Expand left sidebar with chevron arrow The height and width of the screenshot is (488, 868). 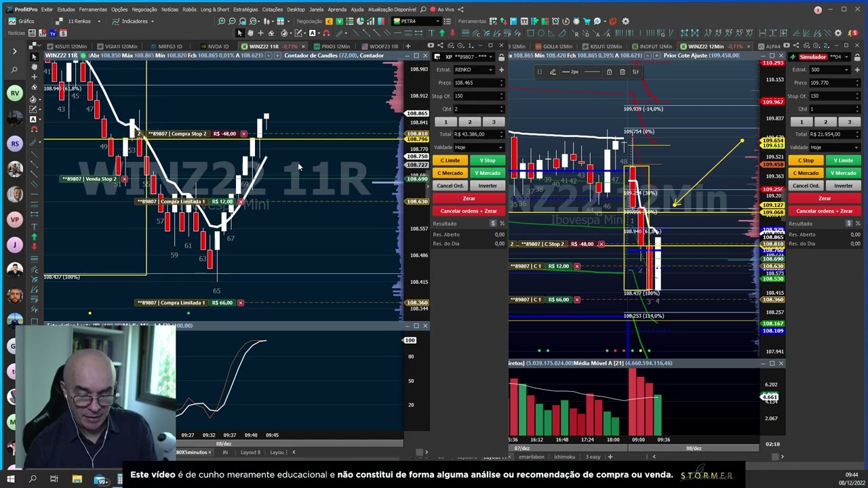pyautogui.click(x=14, y=51)
